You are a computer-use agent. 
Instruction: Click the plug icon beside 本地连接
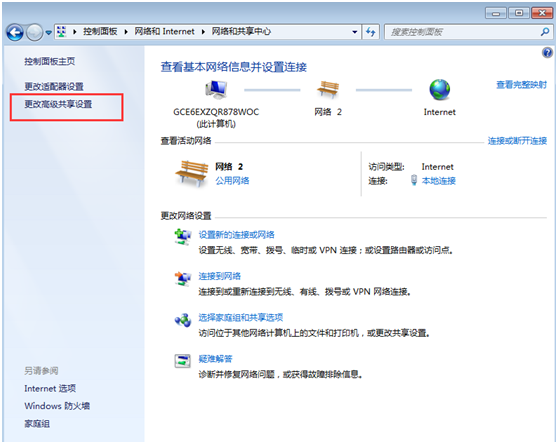tap(414, 180)
